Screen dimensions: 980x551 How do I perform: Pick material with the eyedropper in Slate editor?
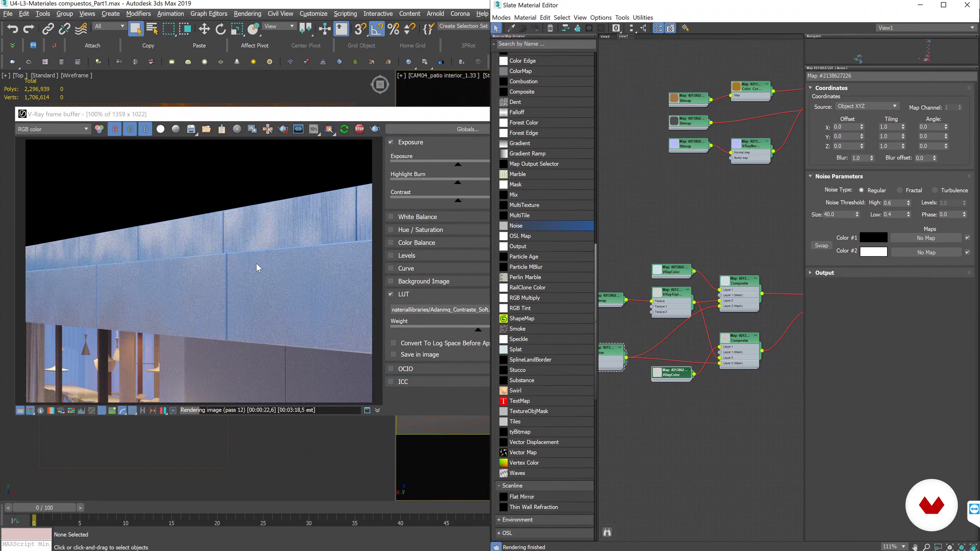[x=511, y=28]
